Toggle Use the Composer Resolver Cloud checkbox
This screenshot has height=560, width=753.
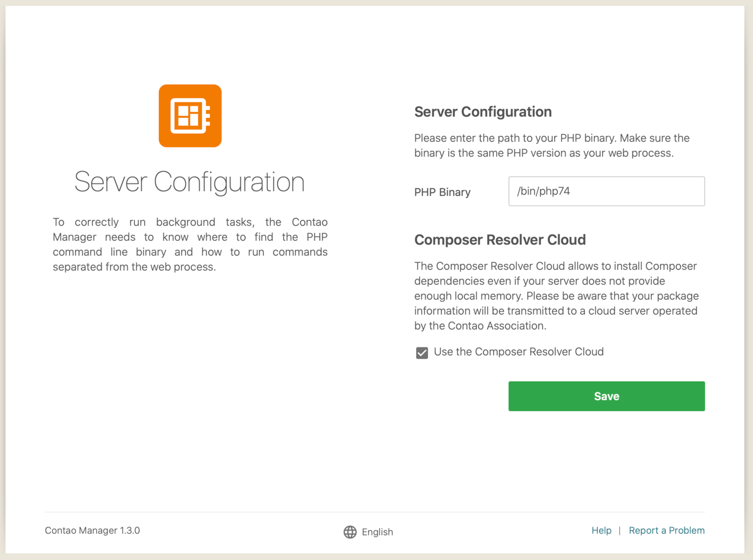pos(422,353)
